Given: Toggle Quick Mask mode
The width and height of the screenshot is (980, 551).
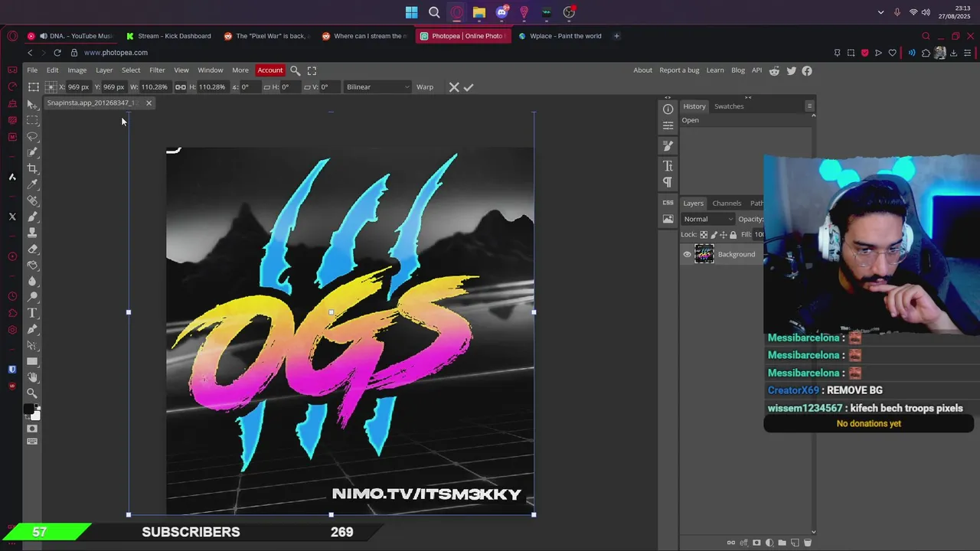Looking at the screenshot, I should click(32, 429).
